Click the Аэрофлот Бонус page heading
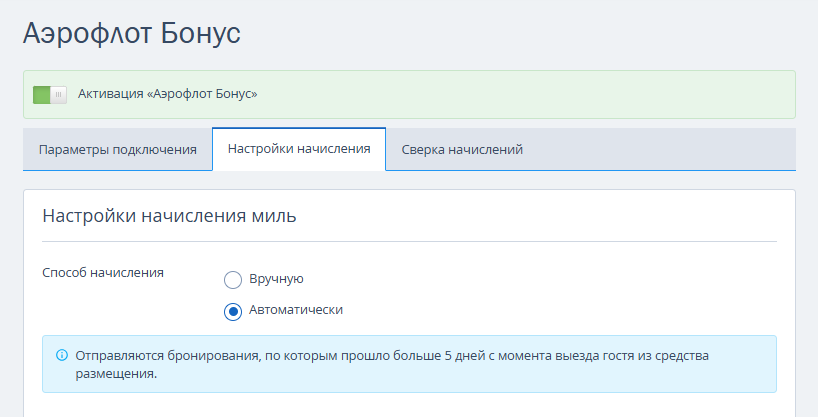This screenshot has height=417, width=818. click(x=131, y=33)
